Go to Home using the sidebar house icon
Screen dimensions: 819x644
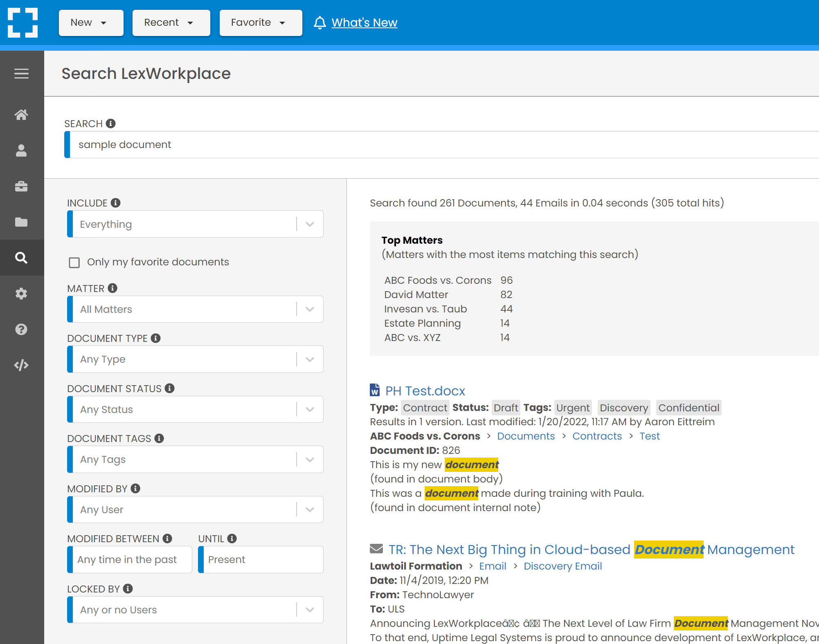pyautogui.click(x=21, y=115)
